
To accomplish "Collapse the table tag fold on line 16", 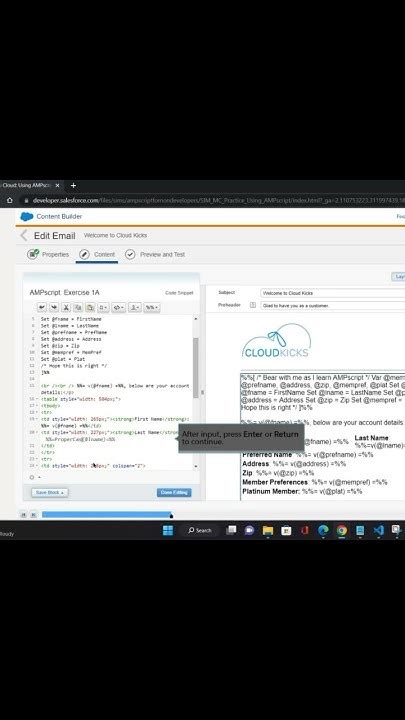I will point(37,399).
